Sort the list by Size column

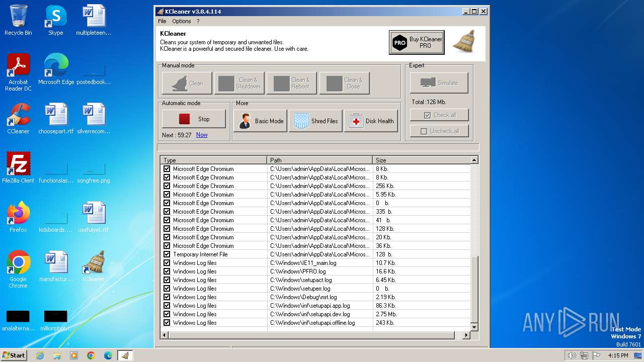(422, 160)
